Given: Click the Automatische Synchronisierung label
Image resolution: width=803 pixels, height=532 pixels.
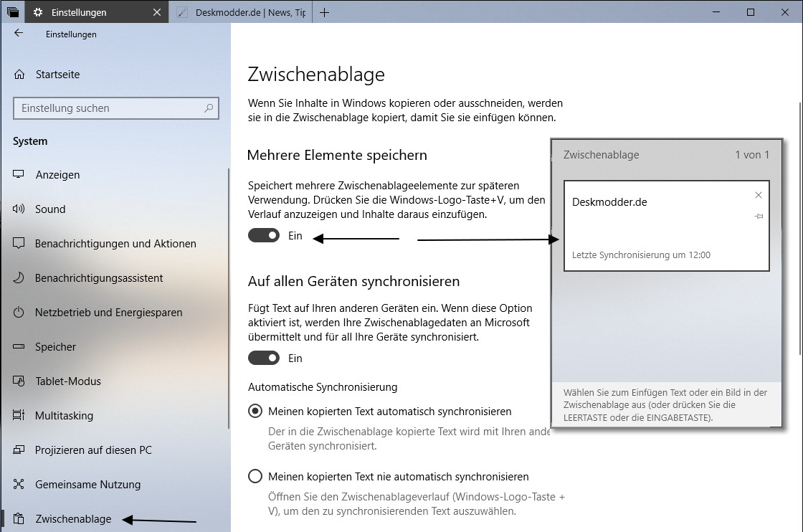Looking at the screenshot, I should pos(323,387).
